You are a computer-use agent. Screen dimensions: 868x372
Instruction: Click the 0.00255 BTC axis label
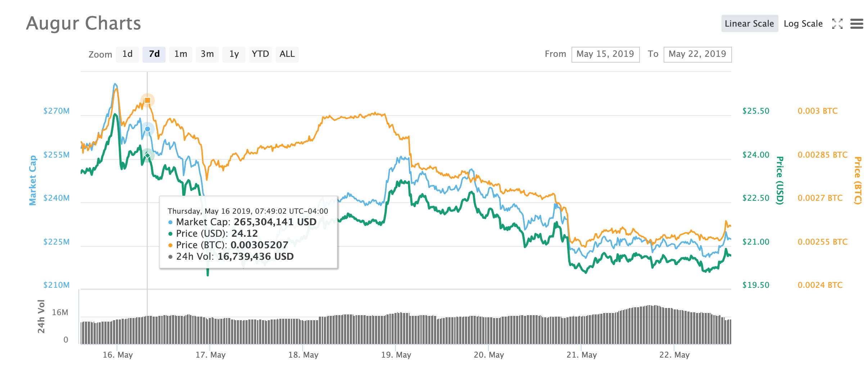tap(823, 242)
